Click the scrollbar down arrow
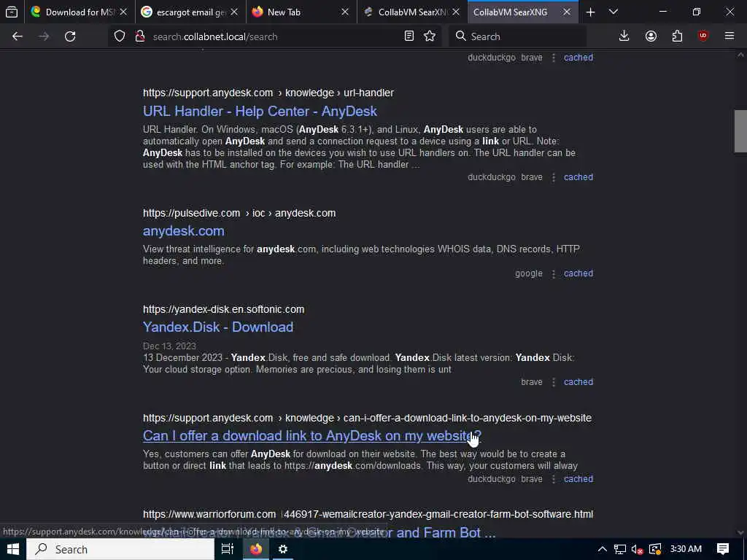 point(740,532)
